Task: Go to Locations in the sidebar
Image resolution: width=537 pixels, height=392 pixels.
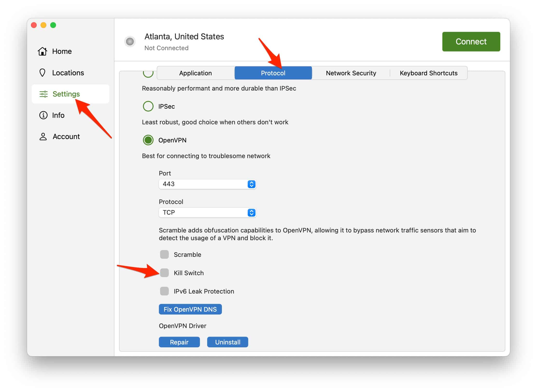Action: tap(70, 73)
